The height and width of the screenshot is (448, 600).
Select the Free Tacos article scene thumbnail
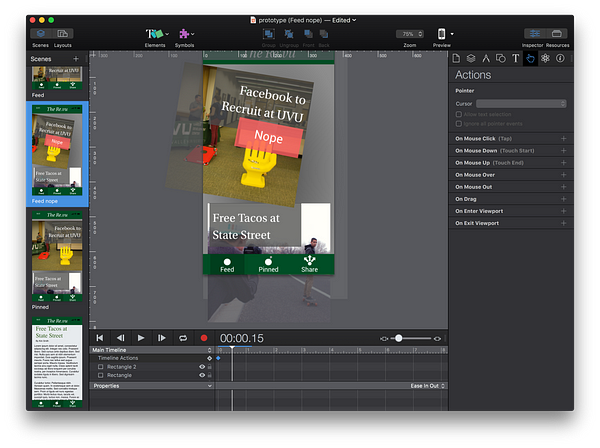point(57,362)
